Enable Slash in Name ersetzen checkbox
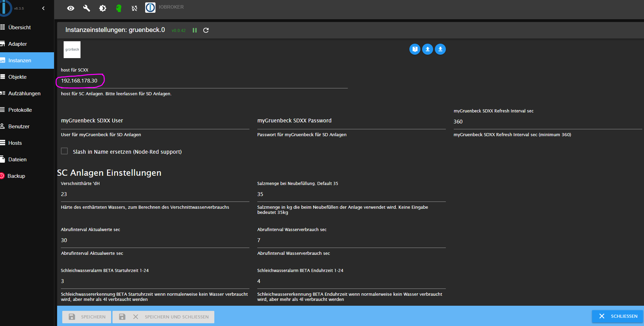This screenshot has height=326, width=644. point(64,151)
